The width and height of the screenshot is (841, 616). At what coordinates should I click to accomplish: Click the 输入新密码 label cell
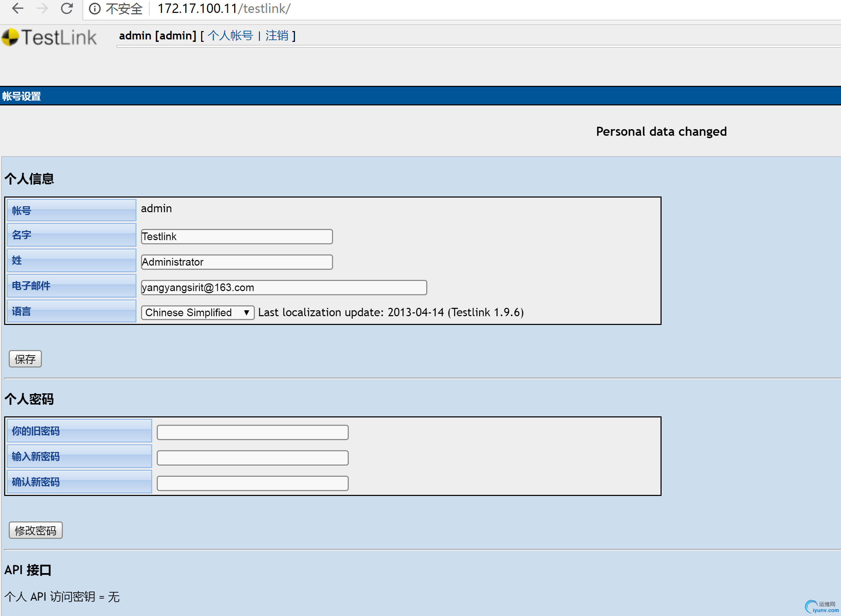[80, 457]
